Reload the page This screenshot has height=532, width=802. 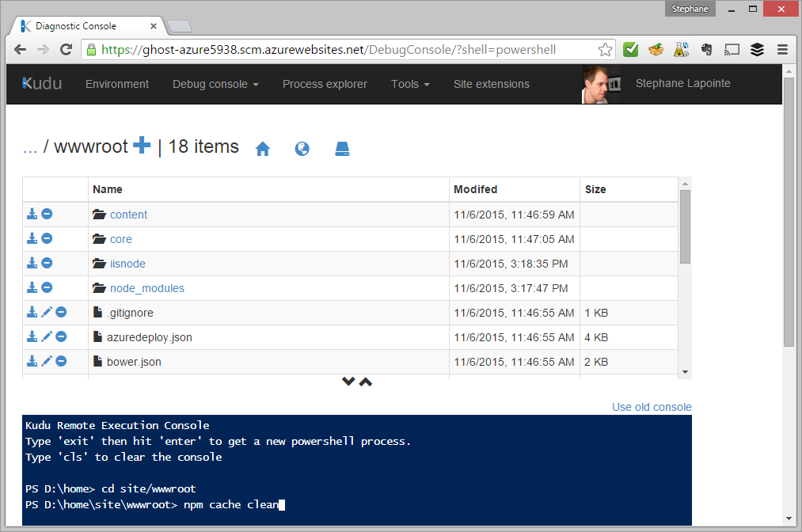(66, 50)
